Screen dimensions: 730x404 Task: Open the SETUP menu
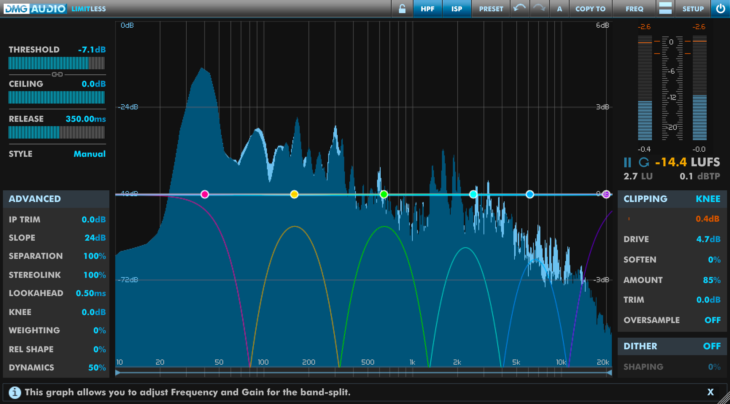[x=693, y=8]
